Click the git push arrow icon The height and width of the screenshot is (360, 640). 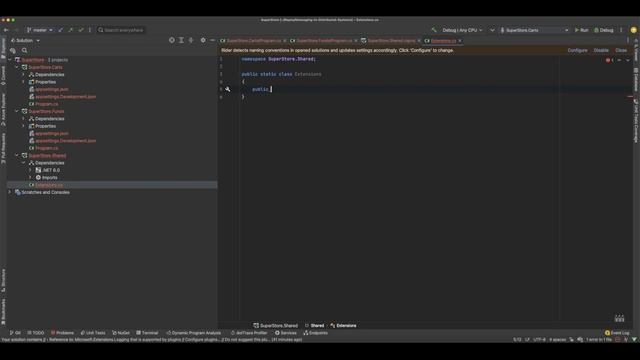(71, 30)
